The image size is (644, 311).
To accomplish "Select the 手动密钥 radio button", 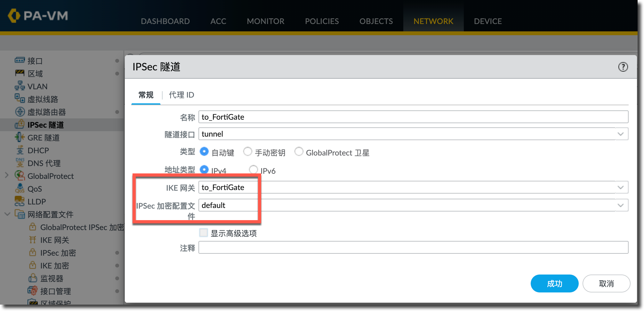I will click(247, 151).
